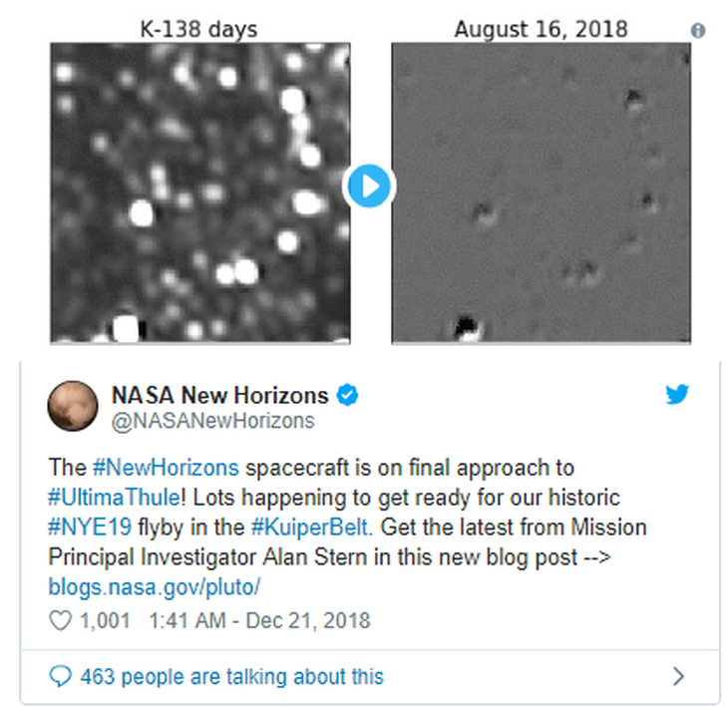This screenshot has width=728, height=707.
Task: Open the #UltimaThule hashtag link
Action: pos(115,498)
